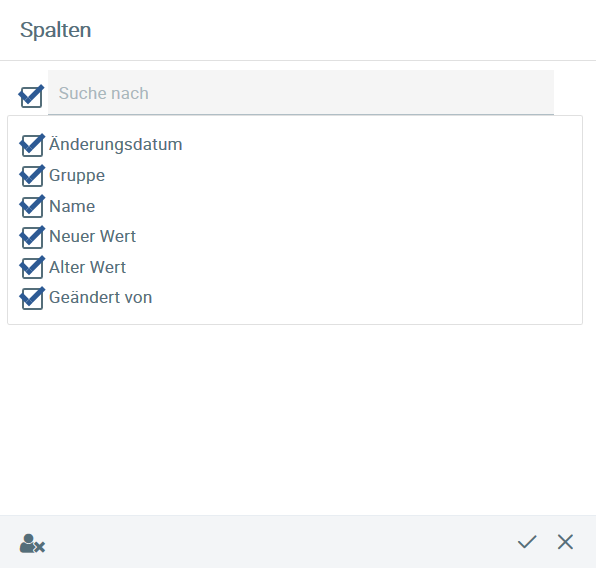Uncheck the Änderungsdatum checkbox
Image resolution: width=596 pixels, height=568 pixels.
32,145
